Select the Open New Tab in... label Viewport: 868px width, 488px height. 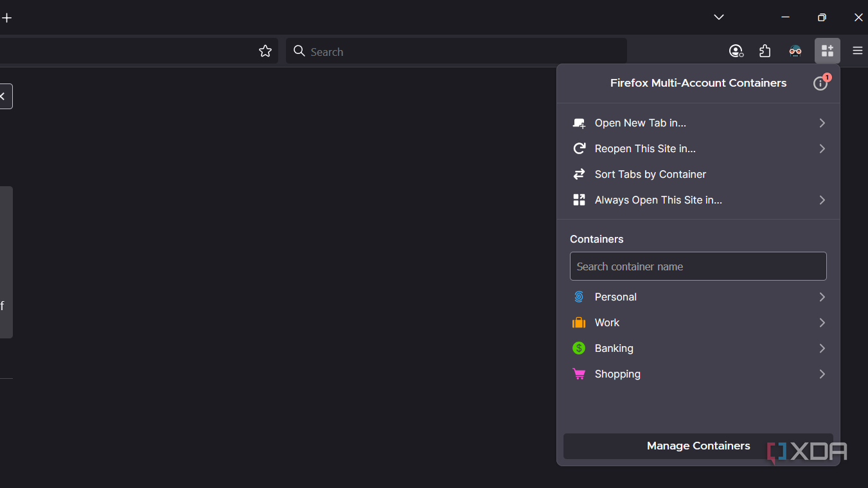(x=641, y=123)
